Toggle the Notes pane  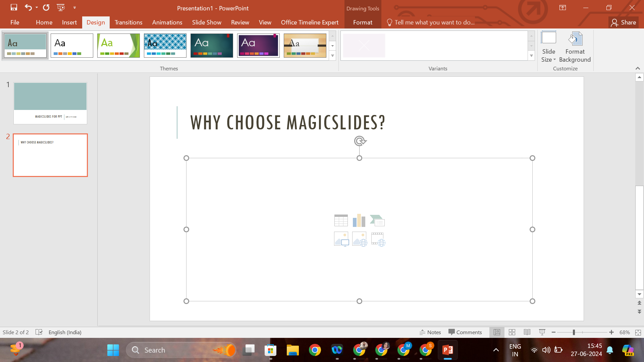430,332
